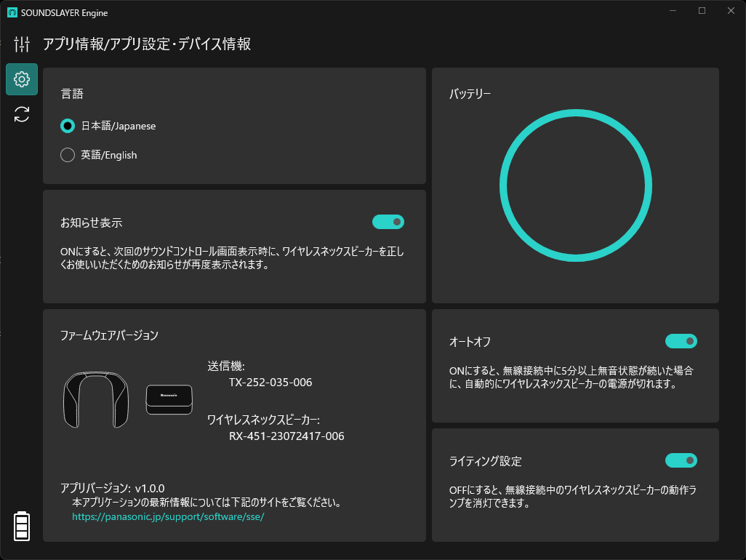The width and height of the screenshot is (746, 560).
Task: Click the refresh/update icon in the sidebar
Action: 21,114
